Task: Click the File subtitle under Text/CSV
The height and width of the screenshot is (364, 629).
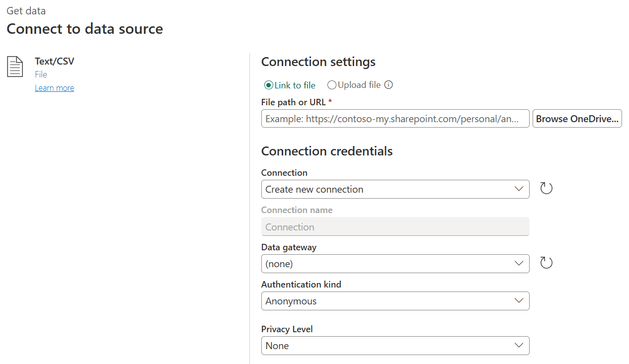Action: tap(40, 74)
